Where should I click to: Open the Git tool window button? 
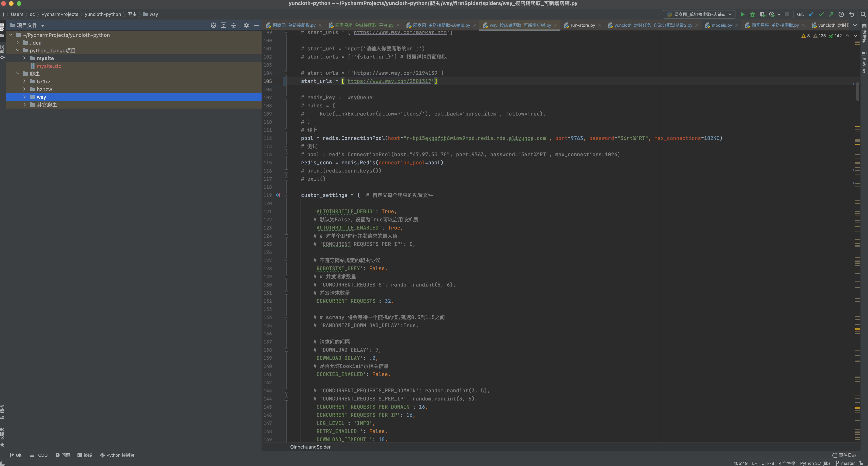coord(15,455)
